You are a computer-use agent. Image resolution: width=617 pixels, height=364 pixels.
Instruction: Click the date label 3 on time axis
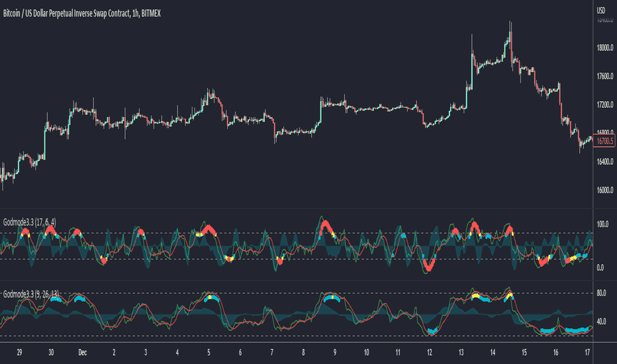tap(146, 353)
